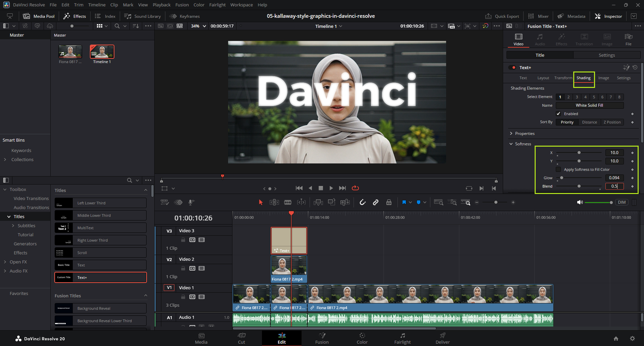This screenshot has width=644, height=346.
Task: Toggle timeline snapping magnet icon
Action: [x=362, y=202]
